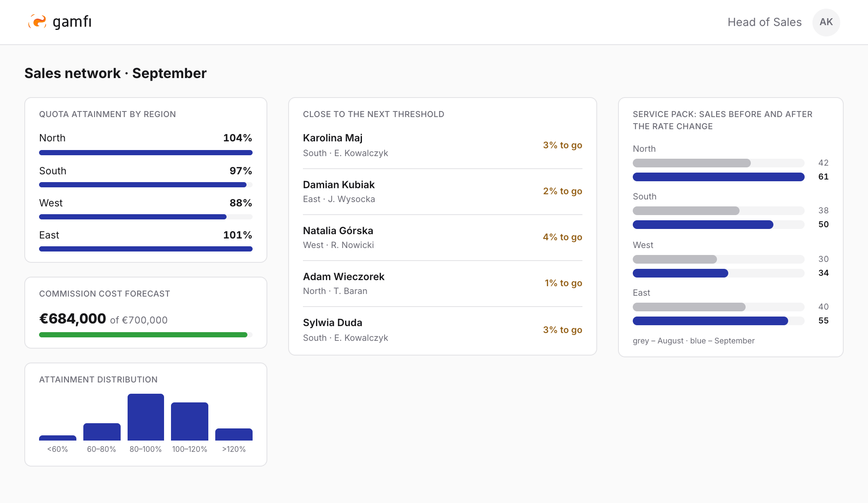The image size is (868, 503).
Task: Click the €684,000 forecast amount
Action: [x=72, y=319]
